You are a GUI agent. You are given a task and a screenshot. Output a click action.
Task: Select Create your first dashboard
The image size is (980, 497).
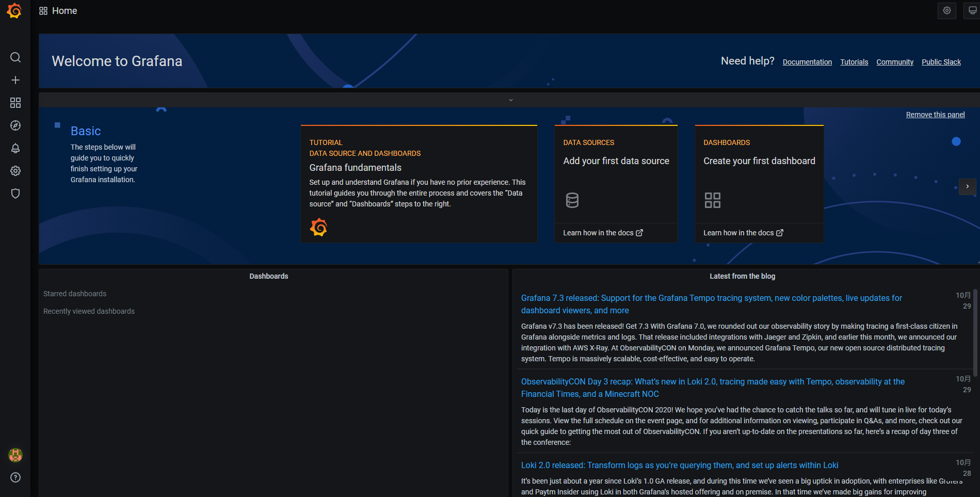coord(759,161)
